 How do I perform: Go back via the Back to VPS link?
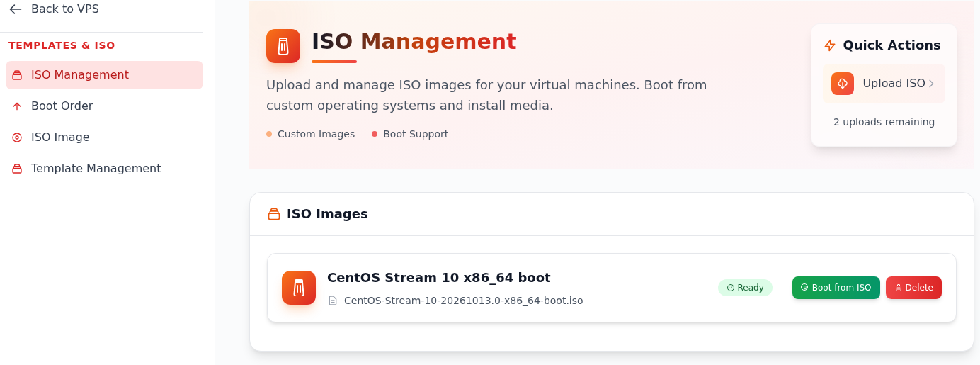click(54, 9)
